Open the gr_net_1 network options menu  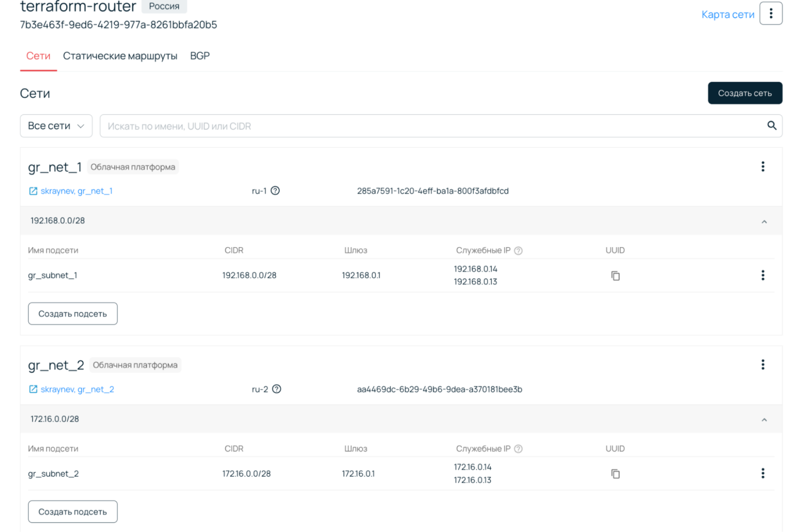click(x=763, y=167)
